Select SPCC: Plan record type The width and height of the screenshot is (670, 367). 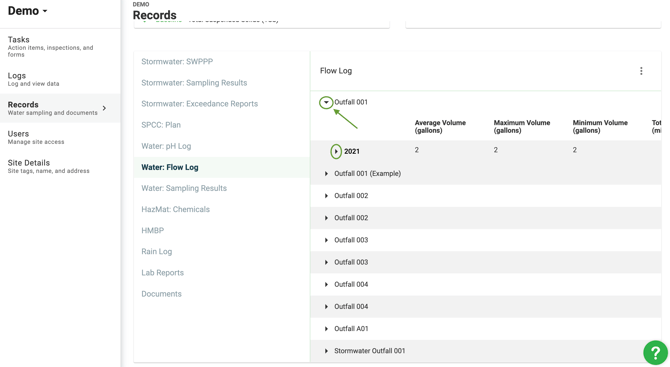pos(161,125)
